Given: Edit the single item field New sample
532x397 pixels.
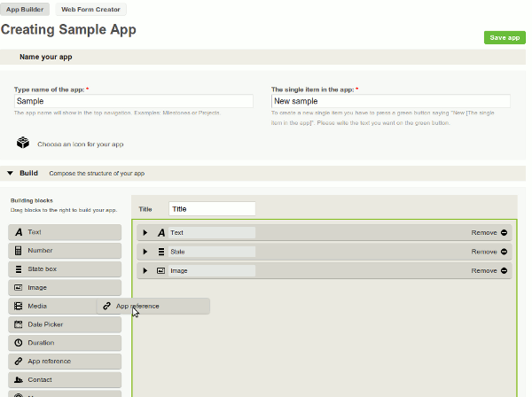Looking at the screenshot, I should click(390, 101).
